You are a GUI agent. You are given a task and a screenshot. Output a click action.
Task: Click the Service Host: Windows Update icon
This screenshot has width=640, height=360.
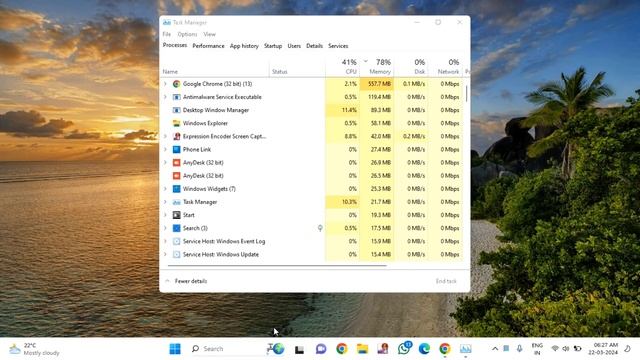[176, 254]
